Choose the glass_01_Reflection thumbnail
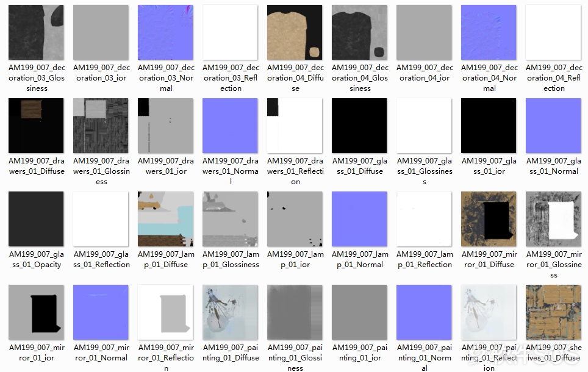Viewport: 588px width, 372px height. (101, 219)
